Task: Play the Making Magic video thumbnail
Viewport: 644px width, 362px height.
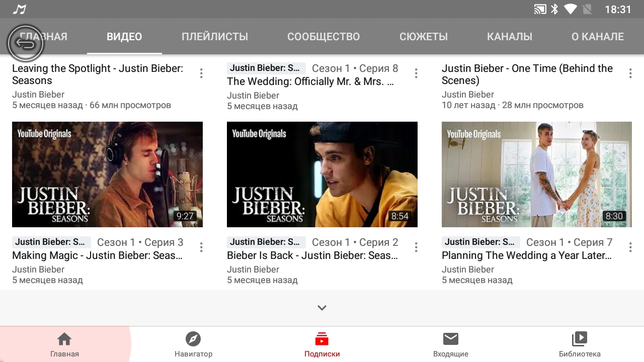Action: coord(107,174)
